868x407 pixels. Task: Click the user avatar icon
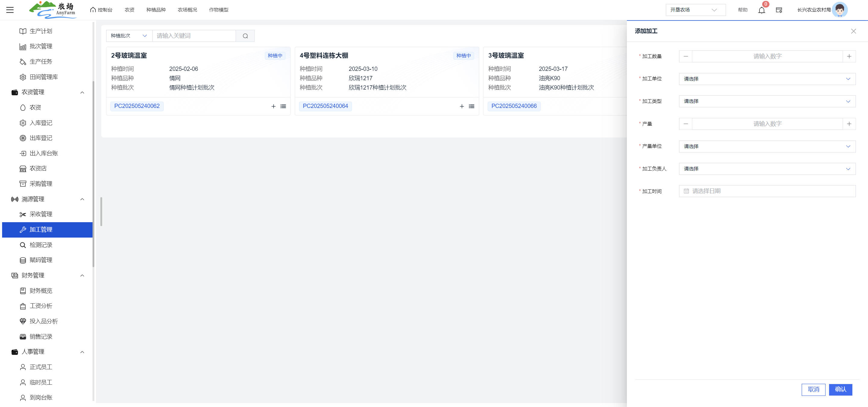click(x=839, y=10)
